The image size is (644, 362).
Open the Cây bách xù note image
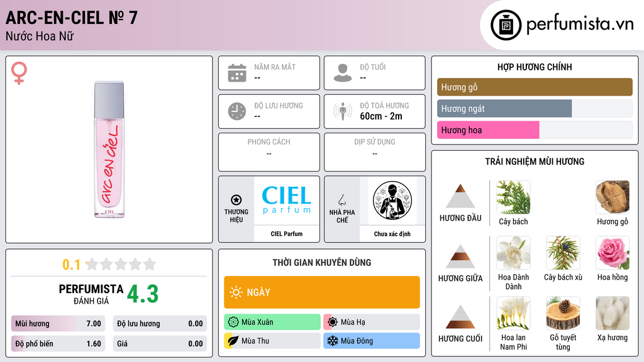[x=563, y=253]
